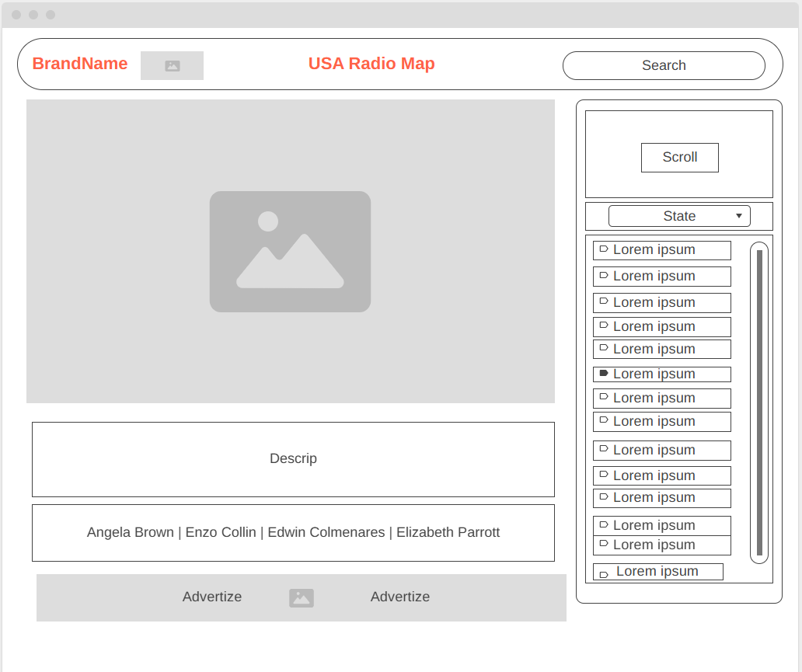The width and height of the screenshot is (802, 672).
Task: Click the tag icon on third Lorem ipsum item
Action: click(604, 302)
